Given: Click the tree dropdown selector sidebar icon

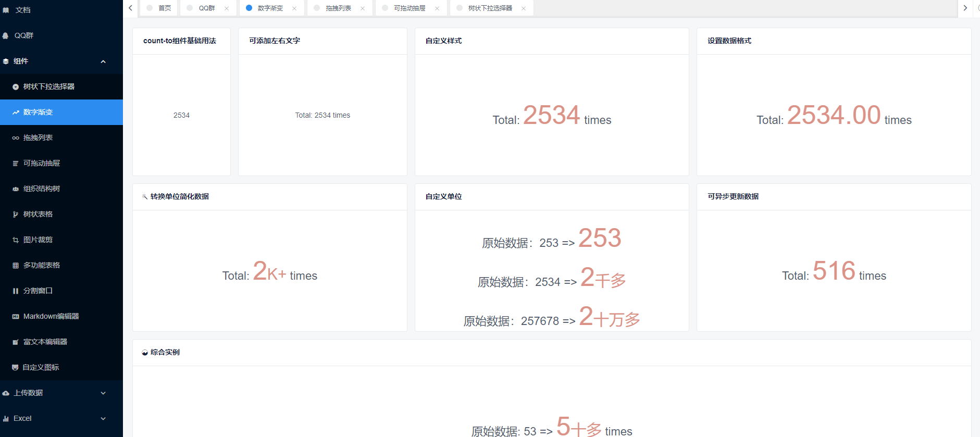Looking at the screenshot, I should click(16, 87).
